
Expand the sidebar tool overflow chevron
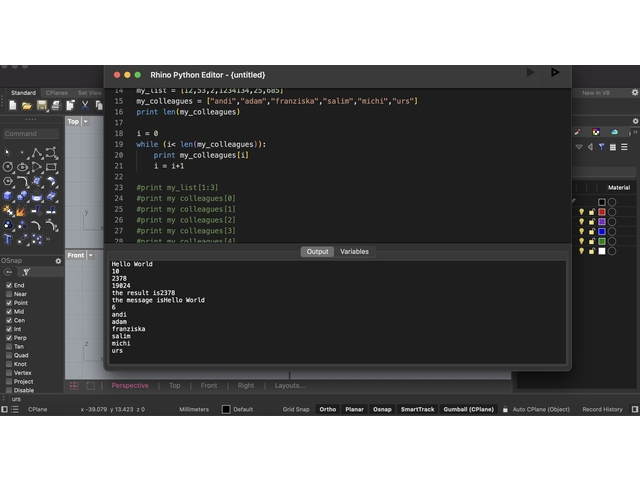click(48, 239)
